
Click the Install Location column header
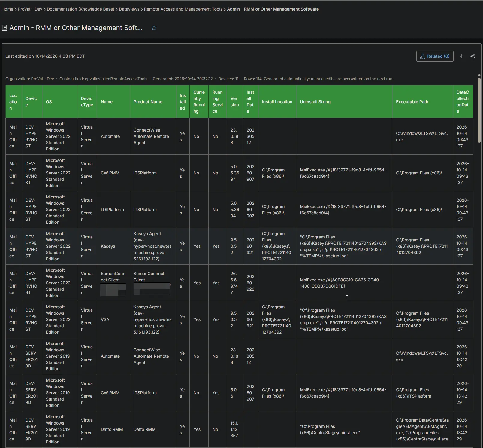click(x=277, y=102)
